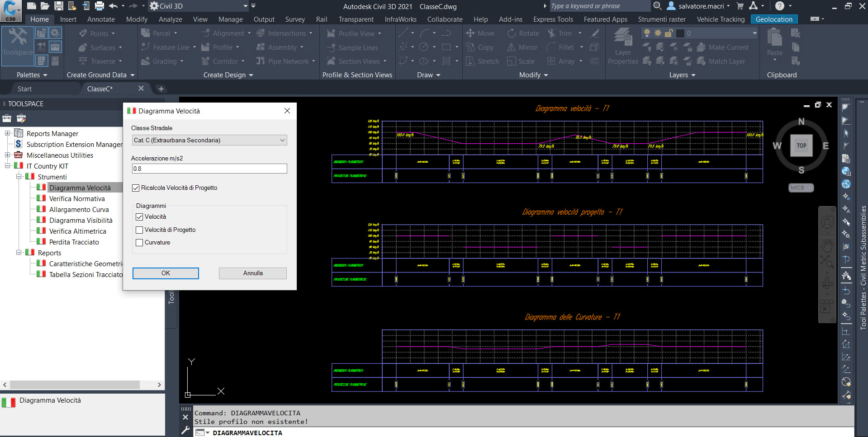This screenshot has height=437, width=868.
Task: Enable Velocità di Progetto checkbox
Action: [139, 230]
